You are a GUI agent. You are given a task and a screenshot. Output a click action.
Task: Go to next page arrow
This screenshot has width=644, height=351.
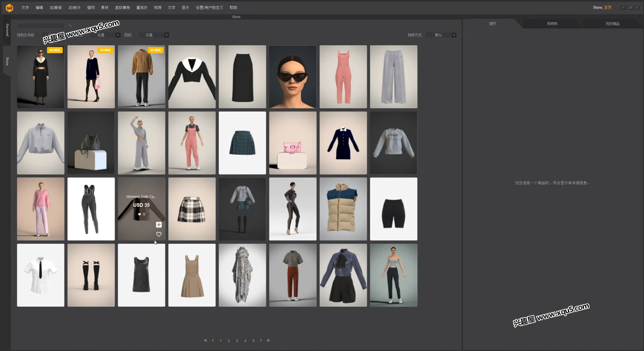[x=261, y=340]
